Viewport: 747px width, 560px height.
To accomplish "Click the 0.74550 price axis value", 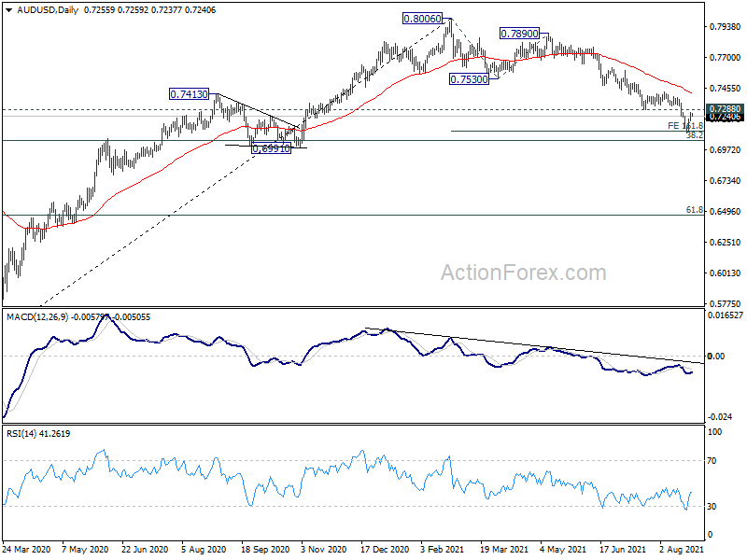I will 726,88.
